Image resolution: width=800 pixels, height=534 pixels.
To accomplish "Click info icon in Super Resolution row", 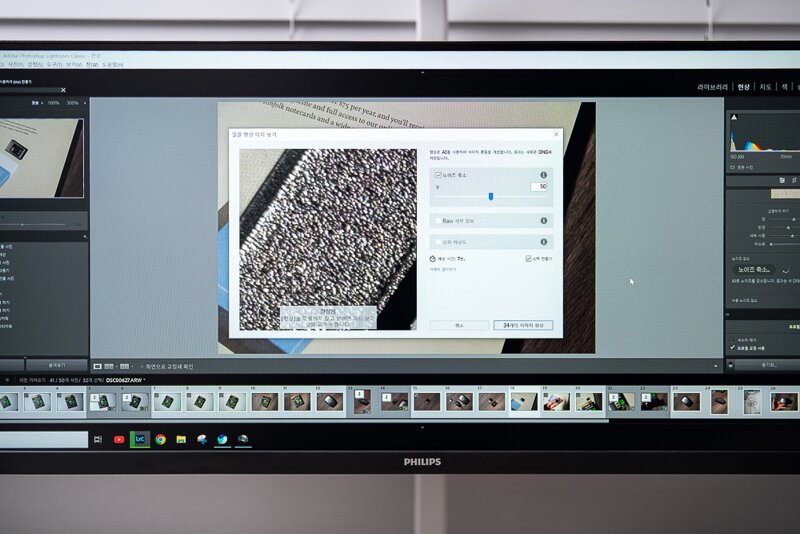I will tap(543, 242).
